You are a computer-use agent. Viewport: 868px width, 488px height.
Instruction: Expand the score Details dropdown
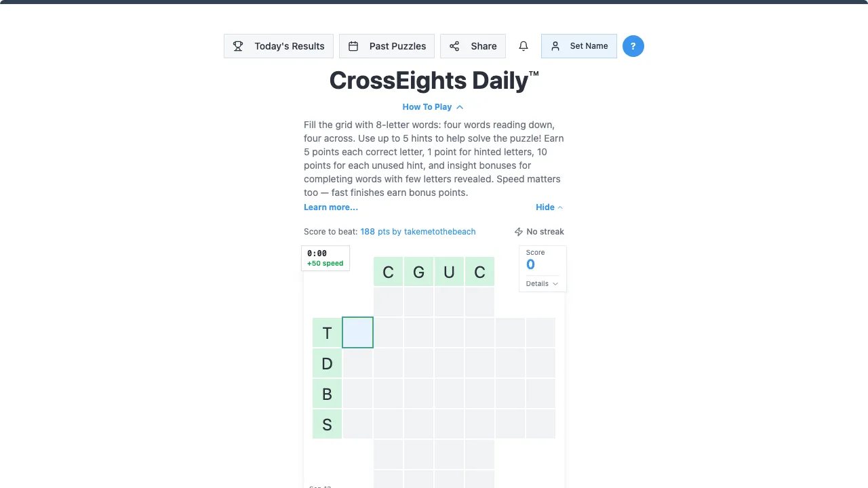tap(542, 283)
